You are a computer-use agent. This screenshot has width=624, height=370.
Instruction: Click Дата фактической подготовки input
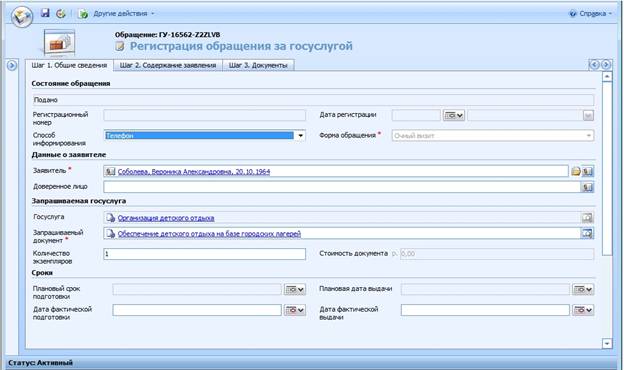click(x=197, y=310)
